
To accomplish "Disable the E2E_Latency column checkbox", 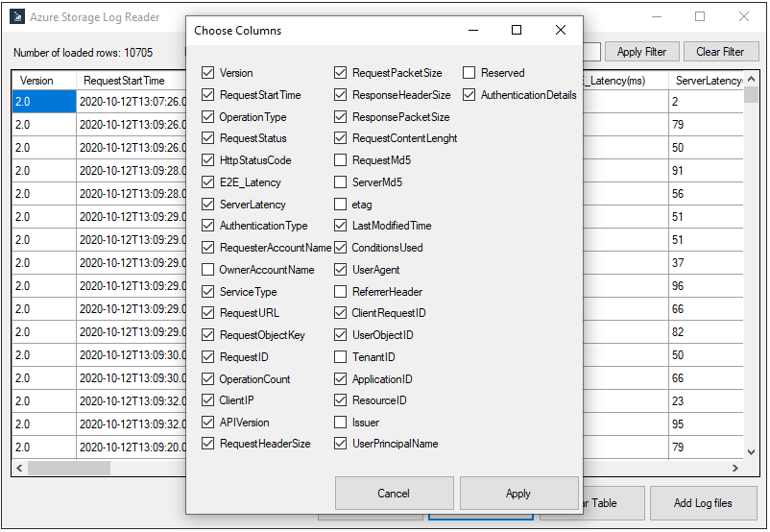I will tap(207, 182).
